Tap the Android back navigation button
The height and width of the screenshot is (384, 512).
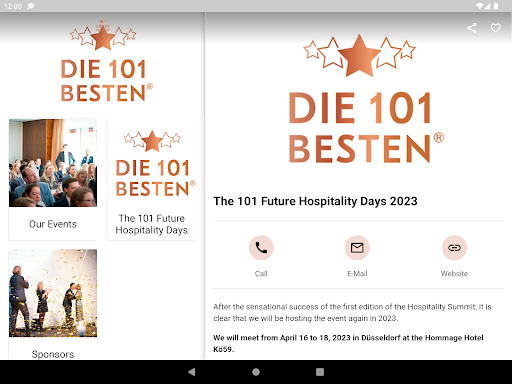(192, 372)
